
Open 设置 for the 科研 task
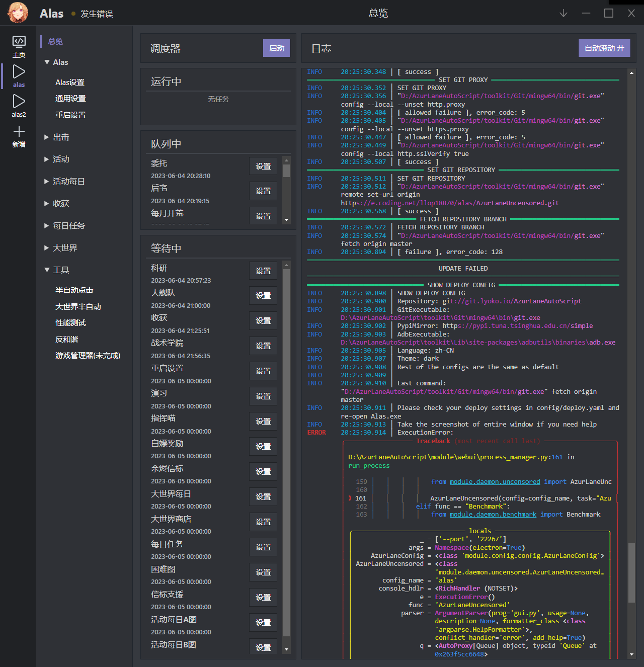263,270
